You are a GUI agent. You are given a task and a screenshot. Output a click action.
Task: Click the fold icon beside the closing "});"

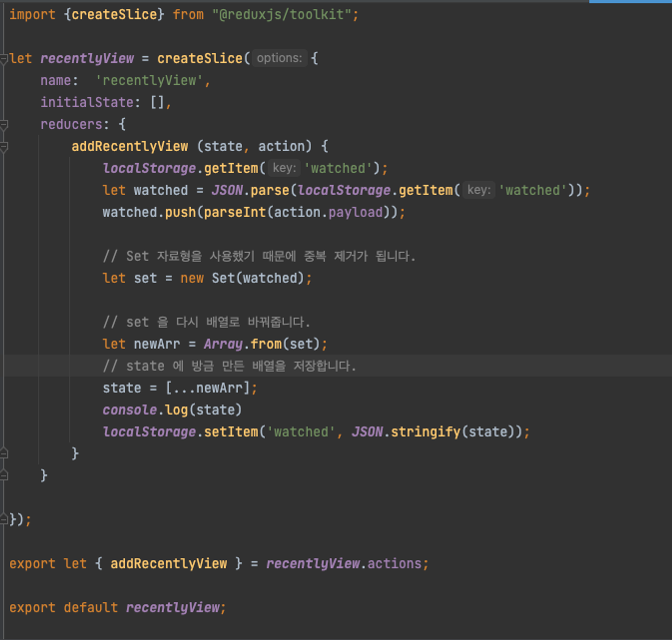3,520
